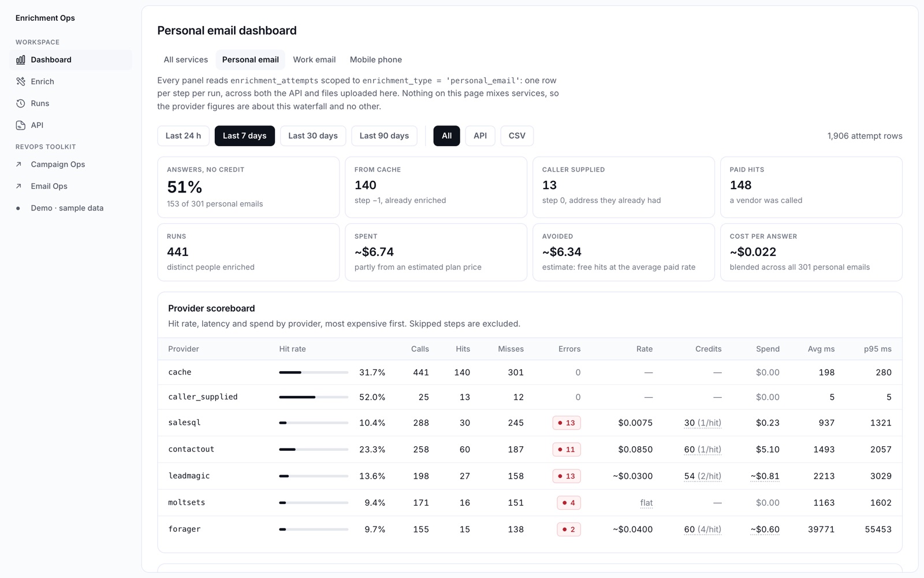Select the Last 7 days range
Image resolution: width=924 pixels, height=578 pixels.
point(245,136)
